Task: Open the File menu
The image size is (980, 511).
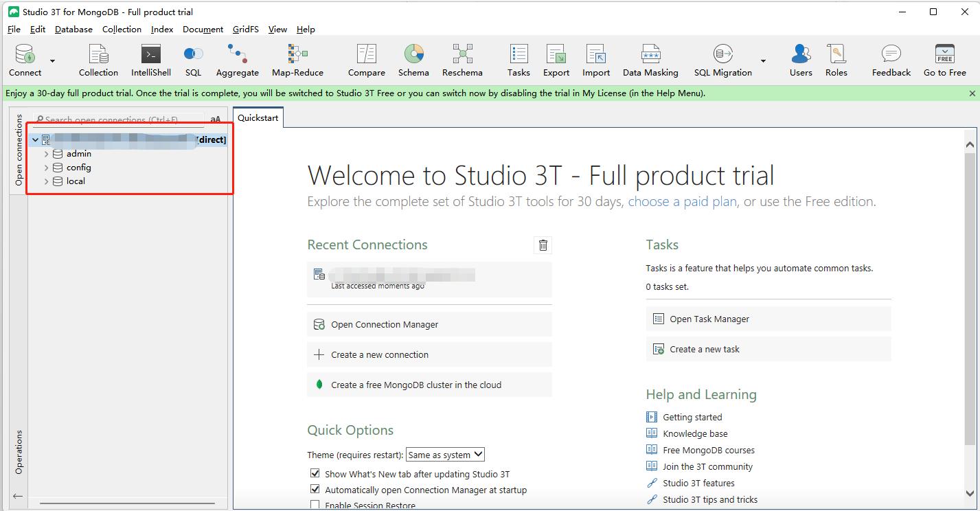Action: click(x=14, y=30)
